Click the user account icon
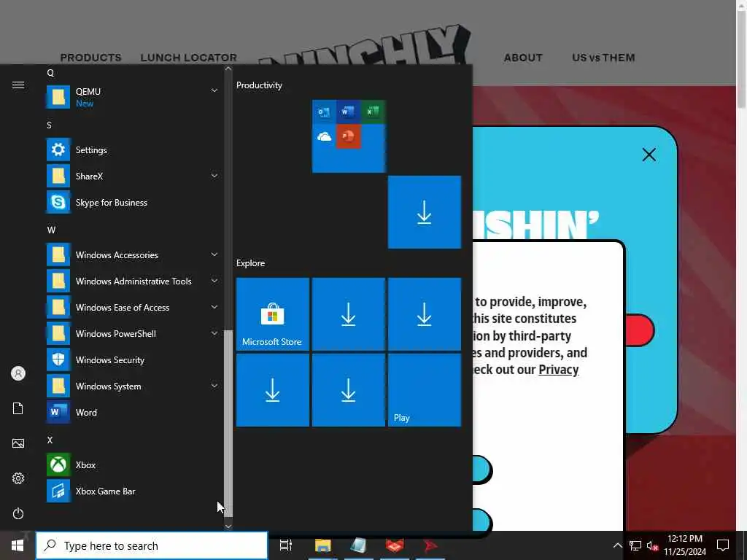Viewport: 747px width, 560px height. [x=18, y=373]
